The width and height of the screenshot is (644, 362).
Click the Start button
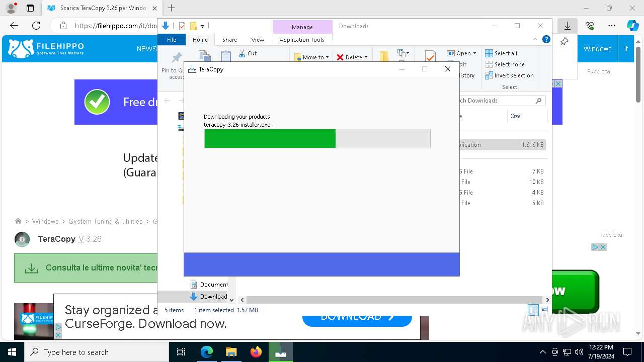pos(12,352)
